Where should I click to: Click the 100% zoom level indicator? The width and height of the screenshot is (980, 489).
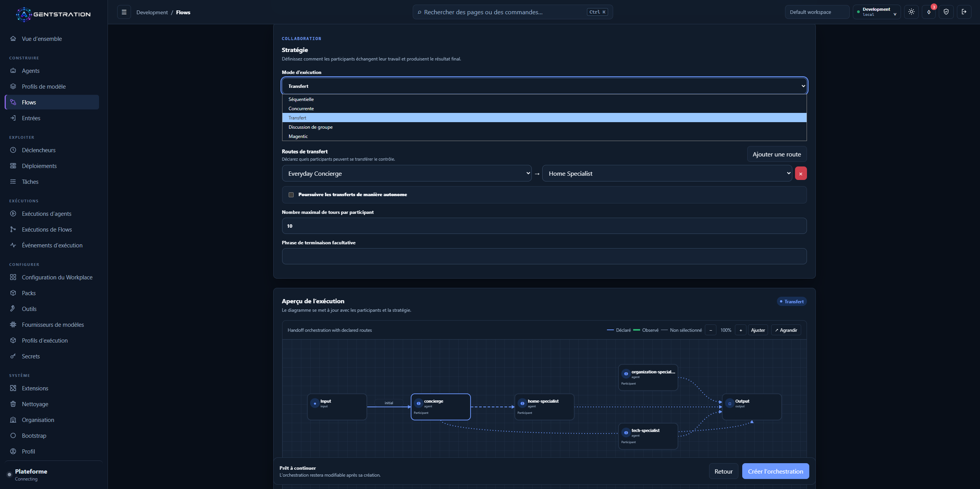pos(726,330)
